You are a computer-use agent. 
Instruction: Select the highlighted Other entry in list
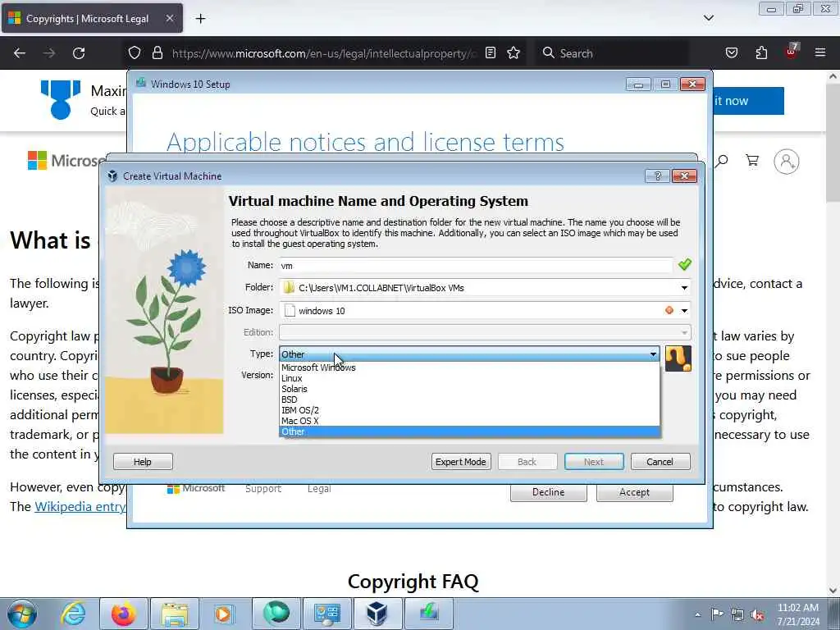(469, 431)
